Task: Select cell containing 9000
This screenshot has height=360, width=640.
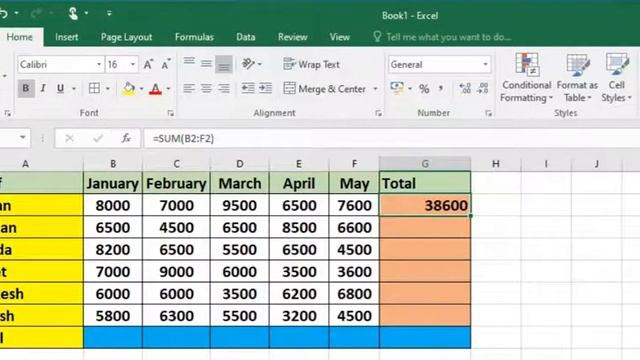Action: (176, 271)
